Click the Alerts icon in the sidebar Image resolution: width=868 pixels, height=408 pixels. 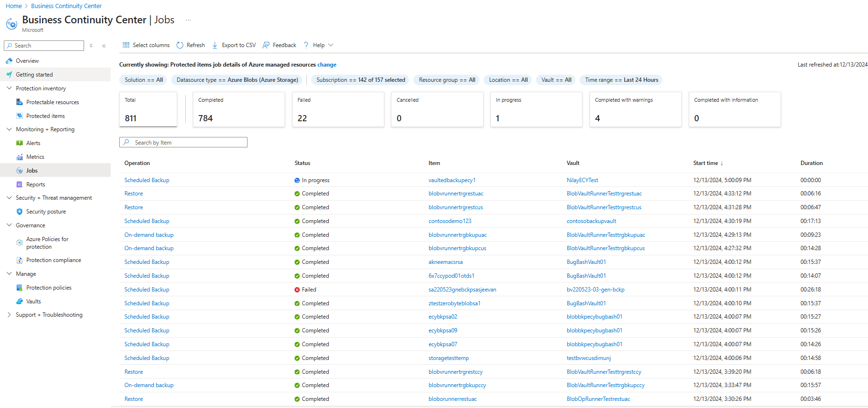(x=19, y=143)
